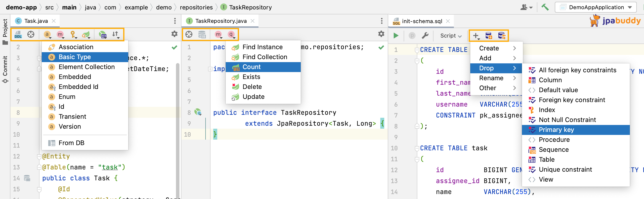Close the init-schema.sql tab
Viewport: 644px width, 199px height.
[x=448, y=21]
